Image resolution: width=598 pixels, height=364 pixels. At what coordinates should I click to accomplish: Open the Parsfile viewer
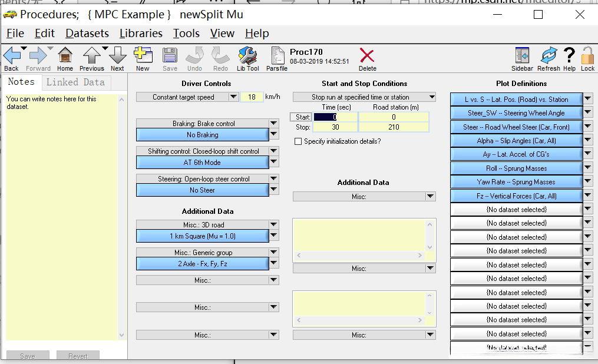coord(276,56)
